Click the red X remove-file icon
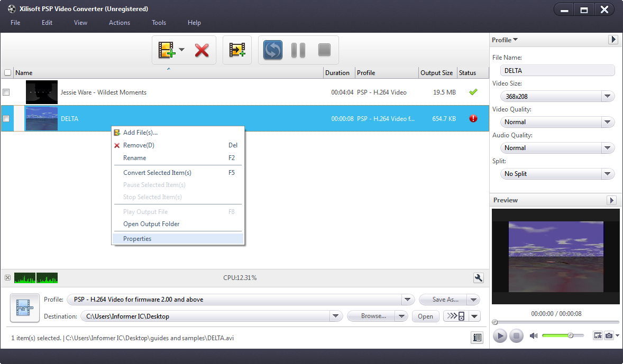623x364 pixels. pyautogui.click(x=203, y=49)
